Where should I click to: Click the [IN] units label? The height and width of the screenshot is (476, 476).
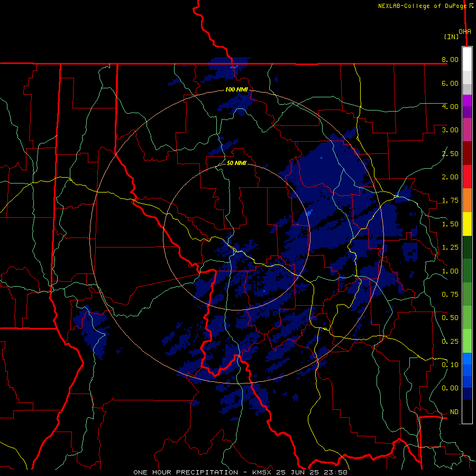(451, 36)
